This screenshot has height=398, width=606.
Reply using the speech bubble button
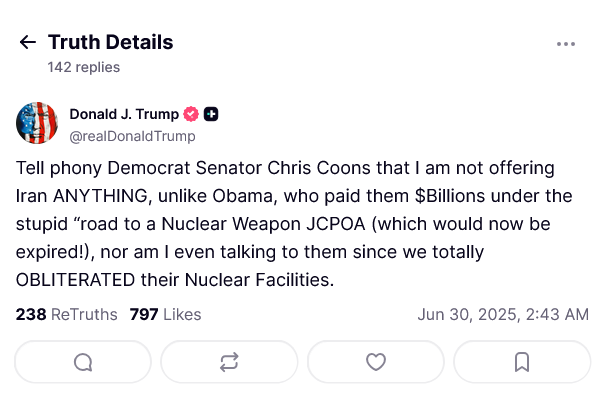click(83, 362)
